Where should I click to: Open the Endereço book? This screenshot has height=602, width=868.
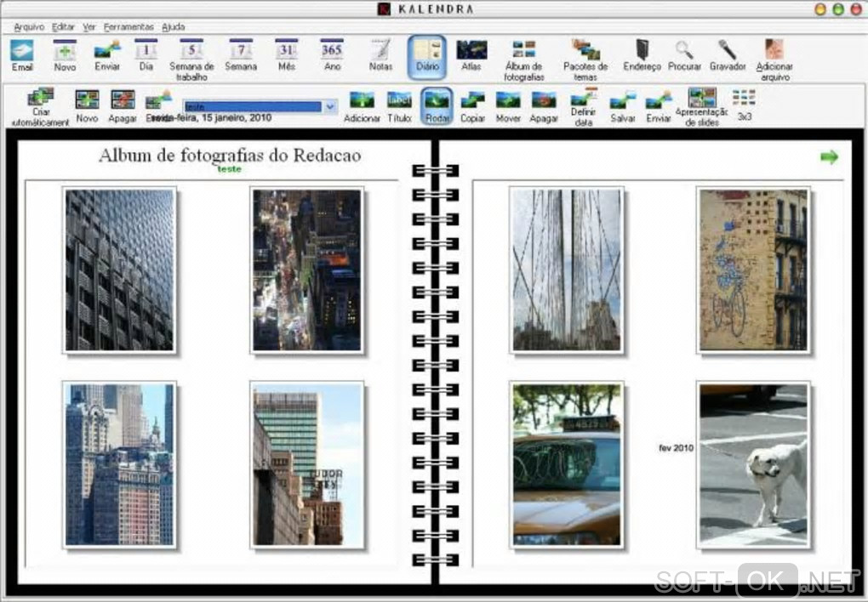click(x=642, y=55)
